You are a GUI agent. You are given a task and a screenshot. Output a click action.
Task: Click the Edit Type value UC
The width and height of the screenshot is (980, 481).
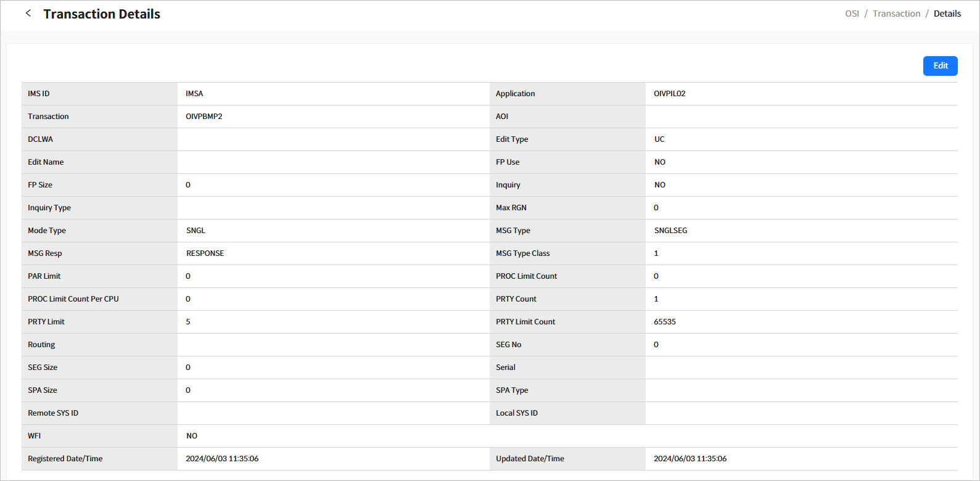(659, 139)
